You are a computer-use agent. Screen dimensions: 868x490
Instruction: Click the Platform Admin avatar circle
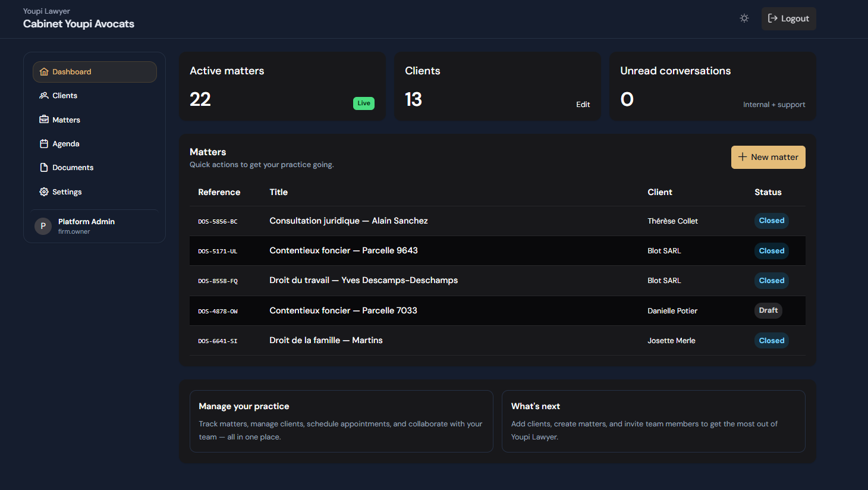[x=43, y=226]
